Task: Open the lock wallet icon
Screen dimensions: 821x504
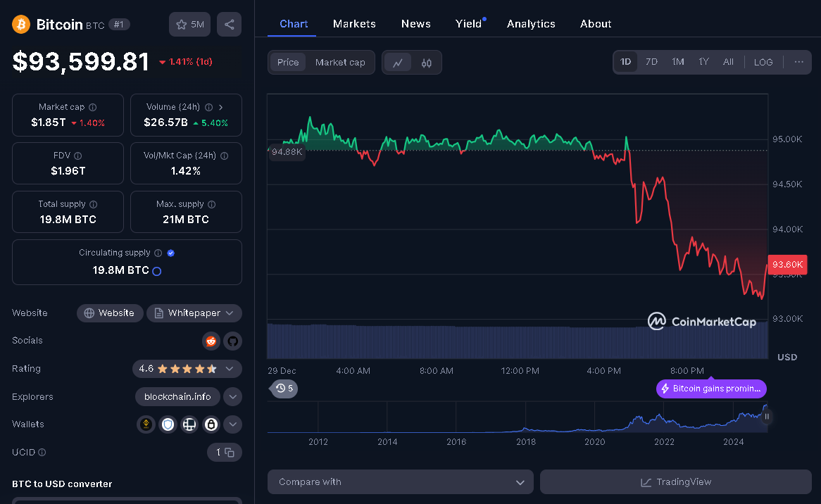Action: pos(211,424)
